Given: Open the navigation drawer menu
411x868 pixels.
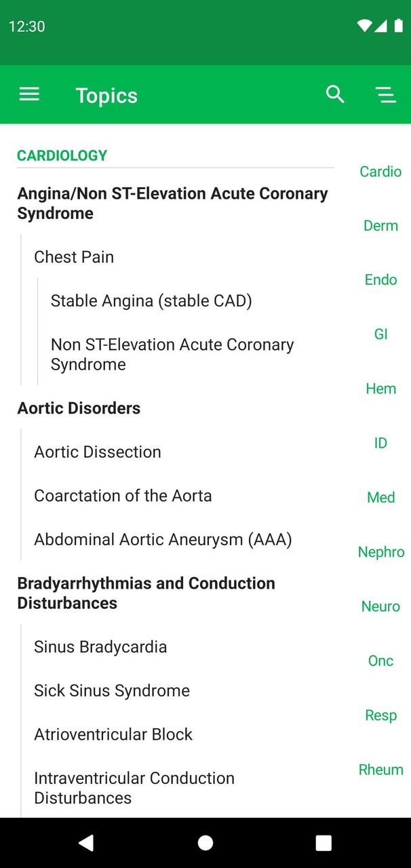Looking at the screenshot, I should point(29,94).
